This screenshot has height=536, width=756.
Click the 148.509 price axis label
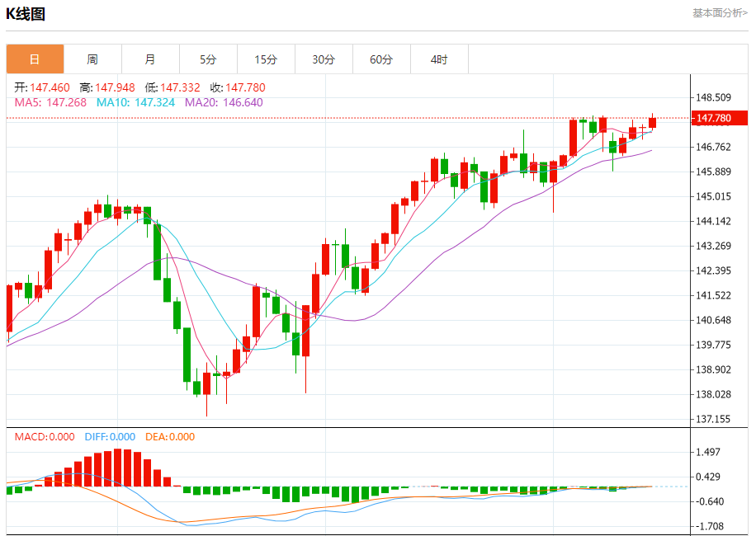point(713,98)
